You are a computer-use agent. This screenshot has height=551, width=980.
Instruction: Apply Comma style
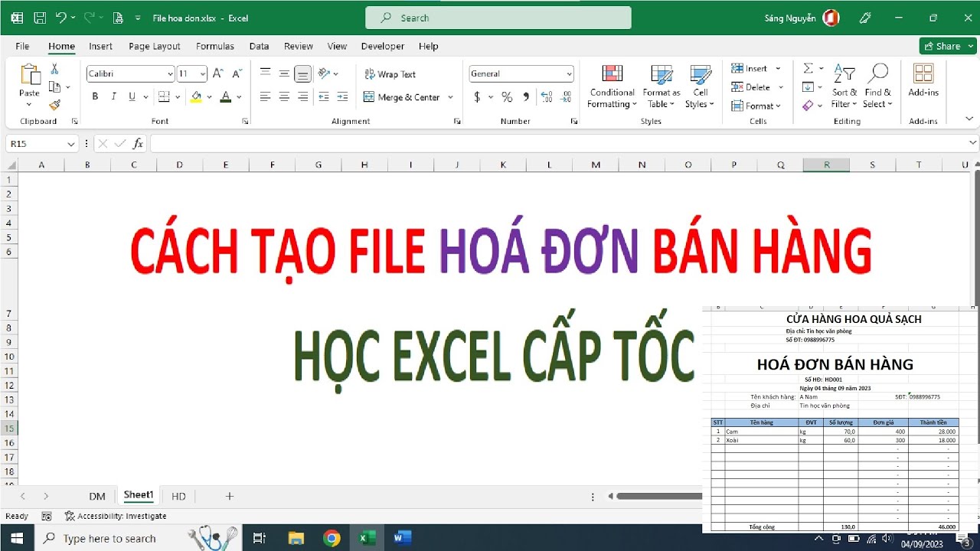[x=526, y=97]
